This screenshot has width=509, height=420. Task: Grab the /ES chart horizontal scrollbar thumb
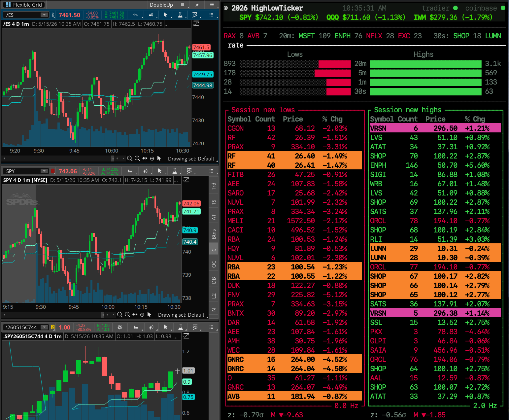click(113, 158)
